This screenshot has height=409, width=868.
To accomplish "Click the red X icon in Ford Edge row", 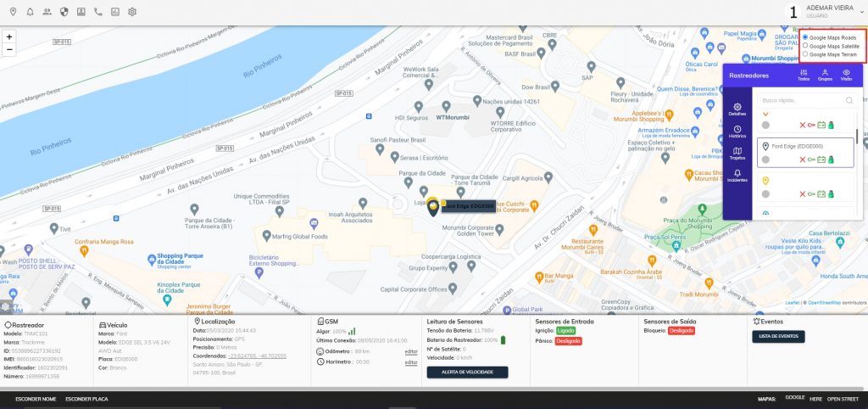I will tap(802, 160).
